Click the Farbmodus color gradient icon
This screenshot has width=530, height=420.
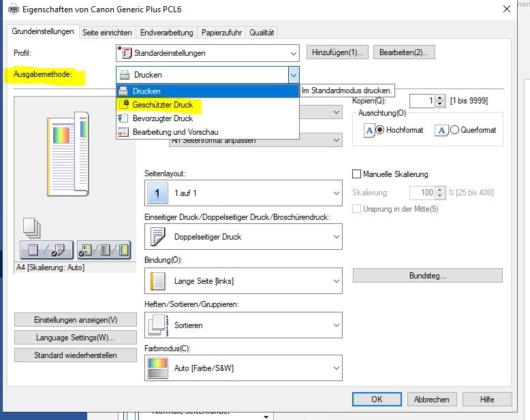click(157, 368)
